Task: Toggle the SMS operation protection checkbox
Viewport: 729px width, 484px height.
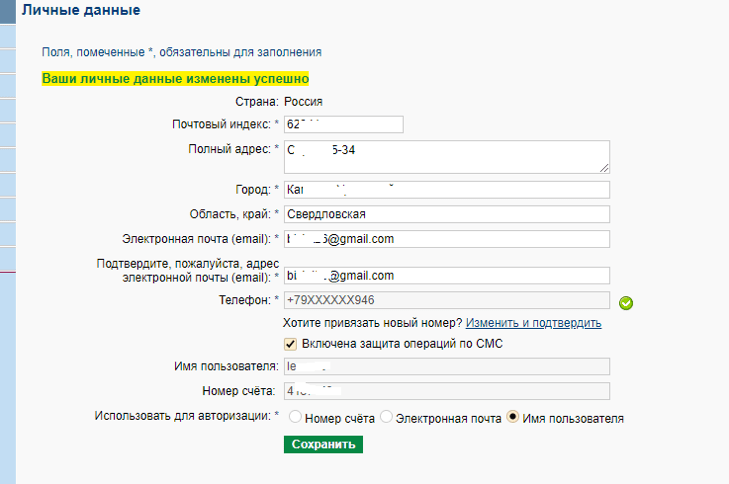Action: click(x=291, y=344)
